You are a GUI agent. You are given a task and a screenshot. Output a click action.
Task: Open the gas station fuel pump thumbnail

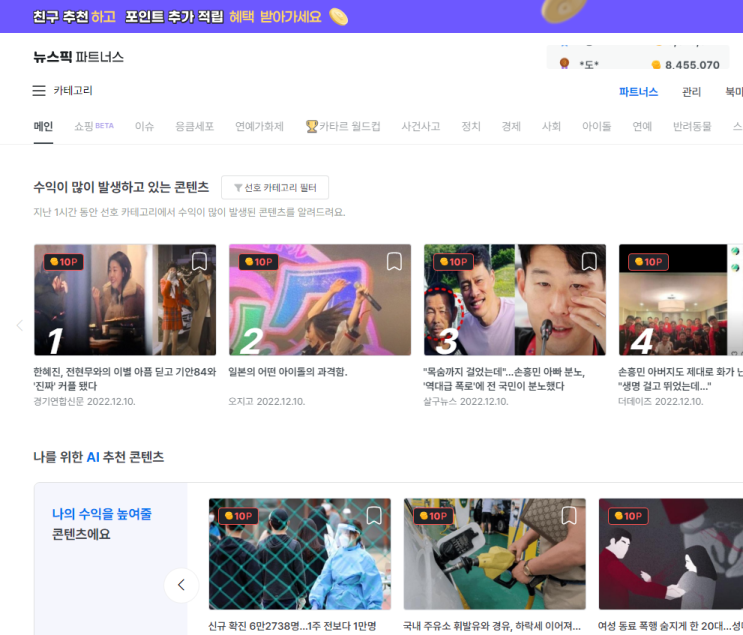pos(495,554)
